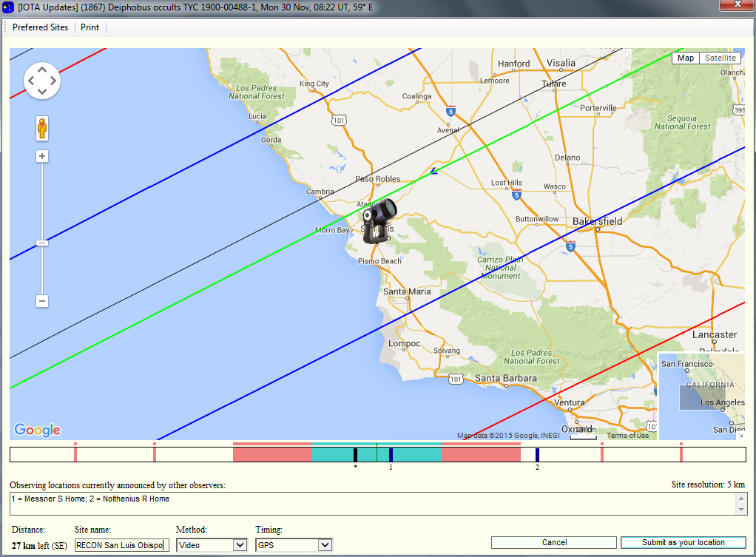Screen dimensions: 756x557
Task: Click the Santa Barbara city label
Action: point(506,378)
